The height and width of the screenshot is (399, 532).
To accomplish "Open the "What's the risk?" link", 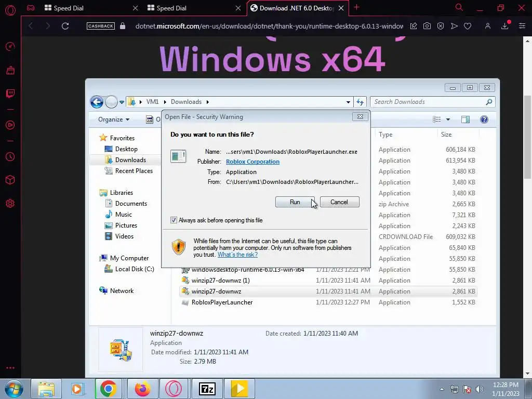I will 237,255.
